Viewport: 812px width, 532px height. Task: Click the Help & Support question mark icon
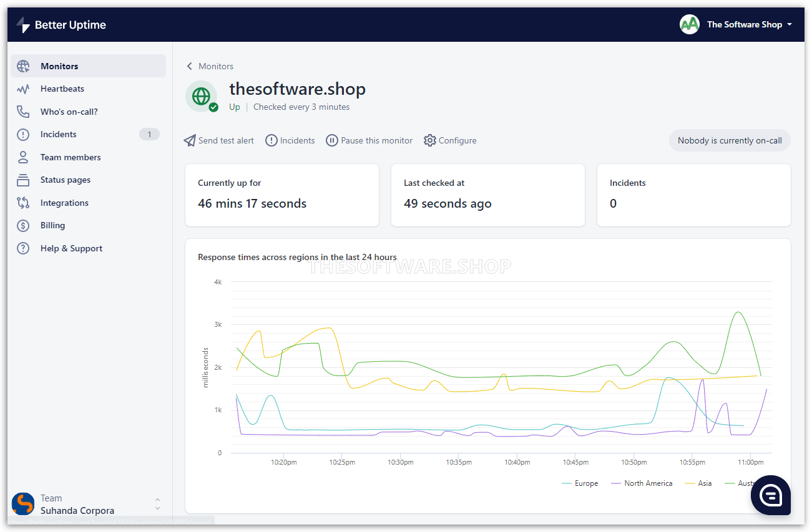pyautogui.click(x=23, y=248)
